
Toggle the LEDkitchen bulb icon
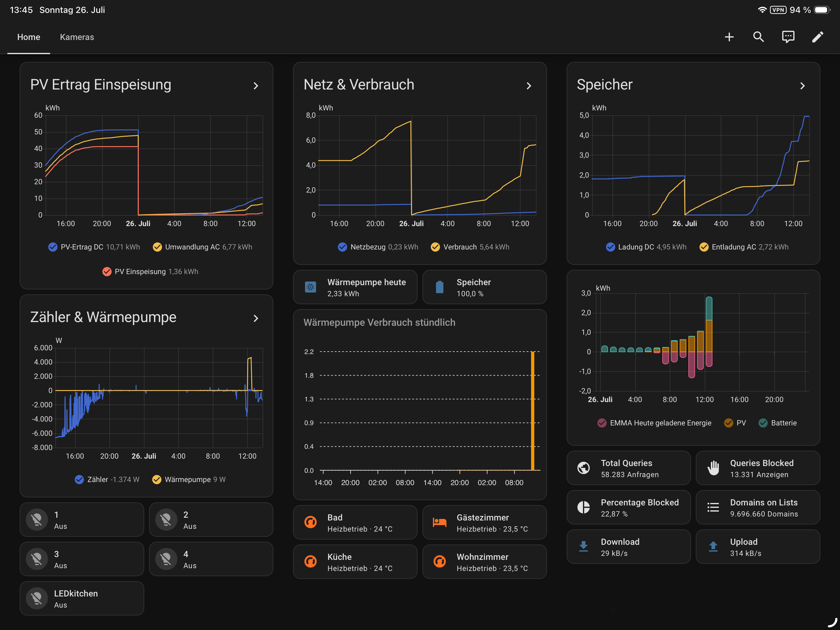tap(37, 598)
